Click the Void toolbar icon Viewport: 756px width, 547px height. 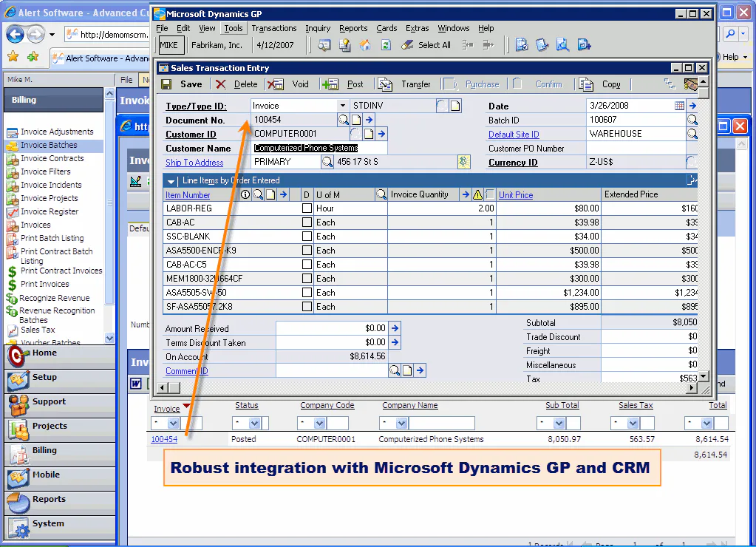[x=276, y=84]
